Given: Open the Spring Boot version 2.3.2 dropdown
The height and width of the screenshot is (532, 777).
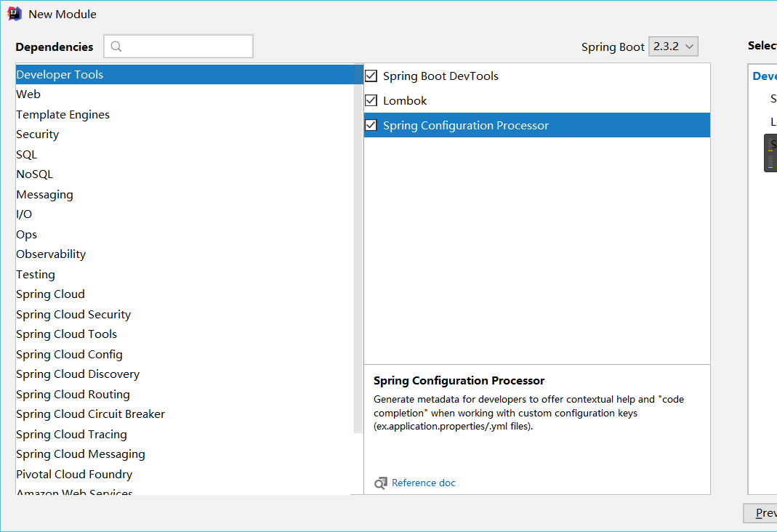Looking at the screenshot, I should pyautogui.click(x=673, y=47).
